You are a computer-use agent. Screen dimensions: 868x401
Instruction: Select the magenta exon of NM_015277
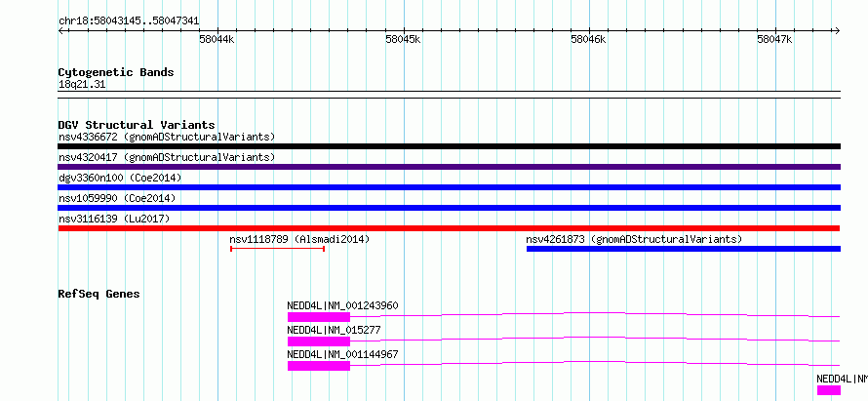319,341
